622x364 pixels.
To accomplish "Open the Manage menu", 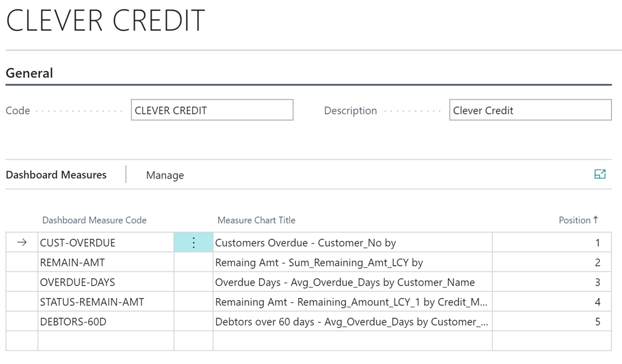I will coord(165,175).
